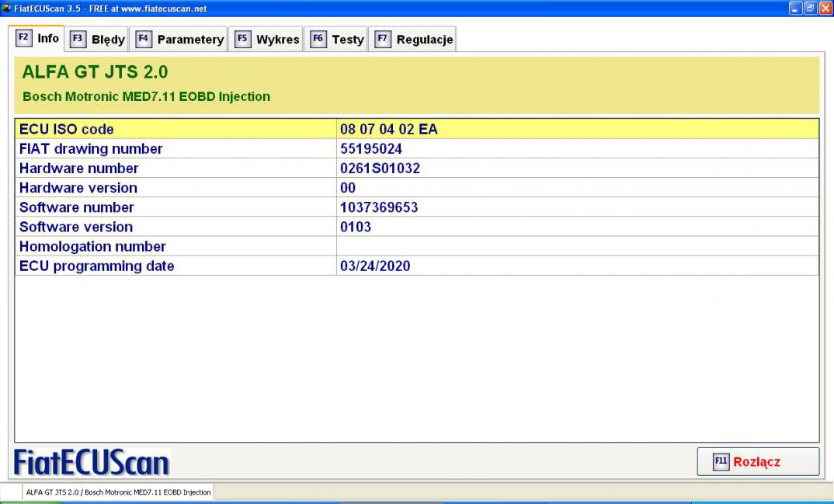Open the Testy tab
Image resolution: width=834 pixels, height=504 pixels.
point(336,40)
